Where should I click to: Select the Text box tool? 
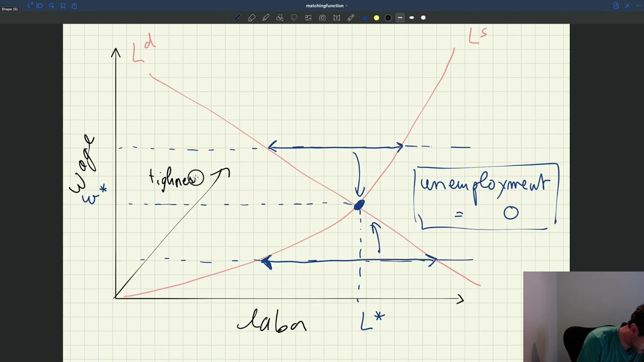337,18
